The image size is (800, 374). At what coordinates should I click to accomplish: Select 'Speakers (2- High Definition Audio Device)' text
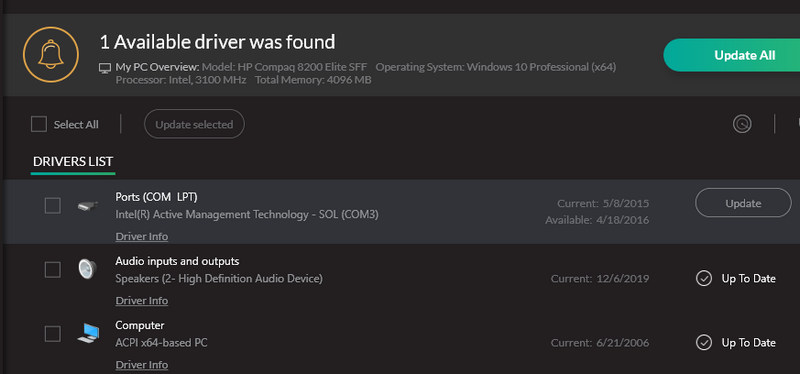click(219, 279)
